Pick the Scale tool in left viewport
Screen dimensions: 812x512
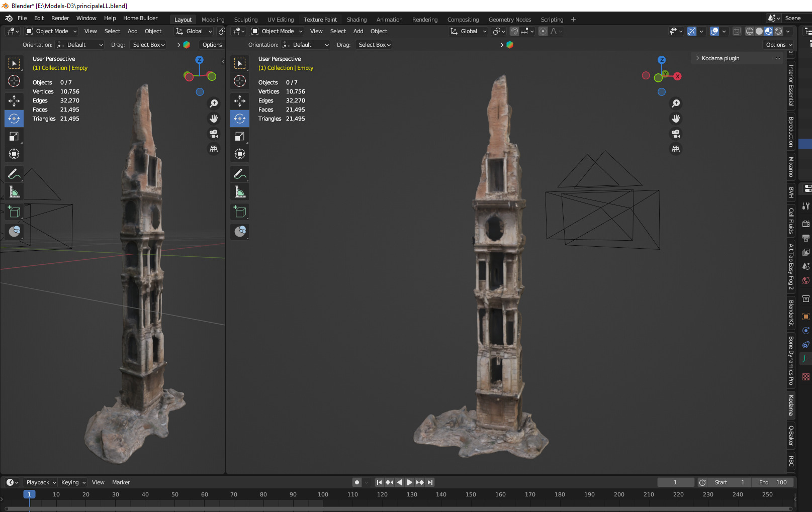click(14, 136)
